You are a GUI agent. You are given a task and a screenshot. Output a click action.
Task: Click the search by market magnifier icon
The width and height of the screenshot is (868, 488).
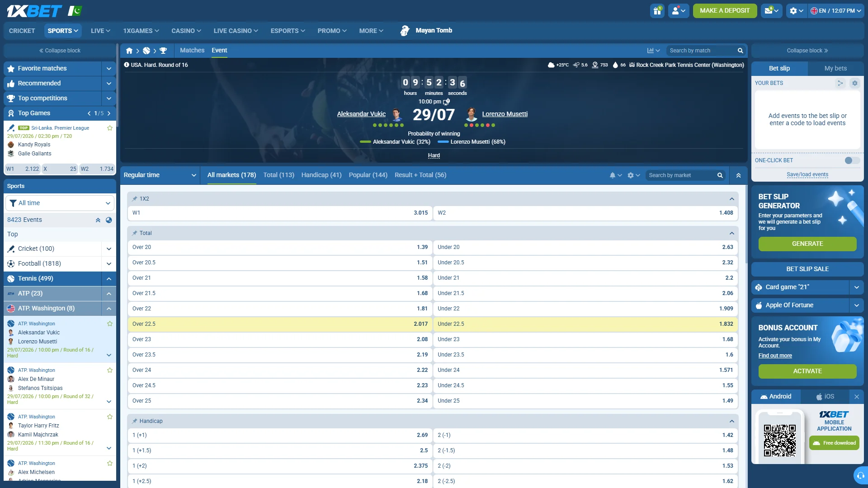[720, 175]
